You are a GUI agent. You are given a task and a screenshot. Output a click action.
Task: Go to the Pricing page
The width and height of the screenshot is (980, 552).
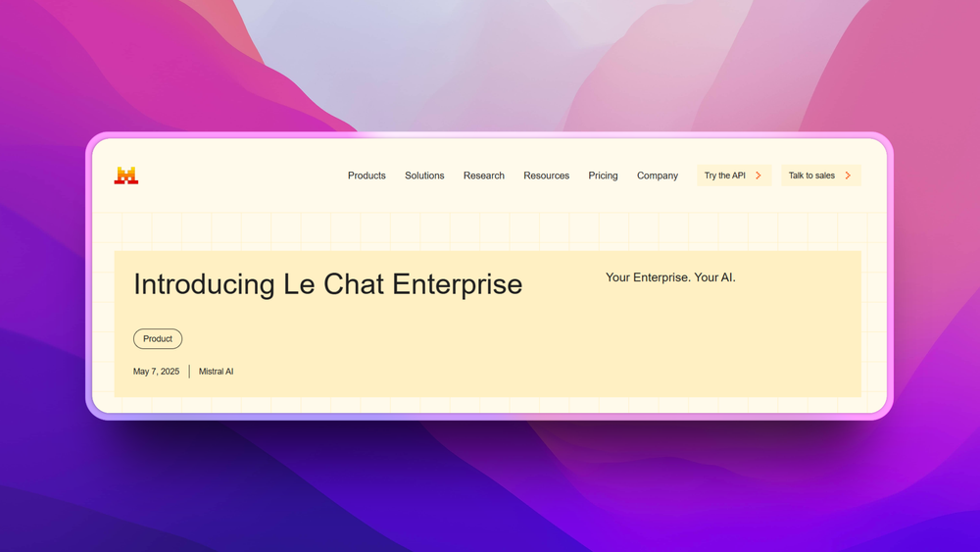tap(603, 176)
